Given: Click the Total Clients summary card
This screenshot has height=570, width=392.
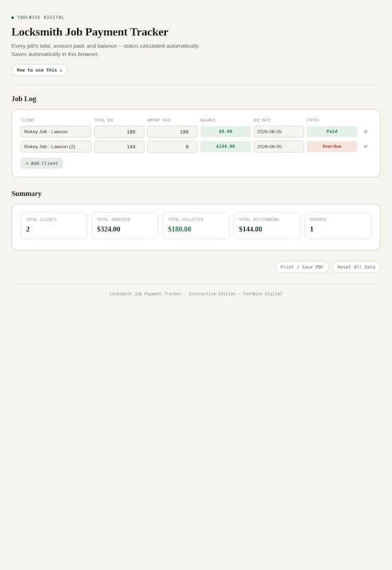Looking at the screenshot, I should click(x=54, y=226).
